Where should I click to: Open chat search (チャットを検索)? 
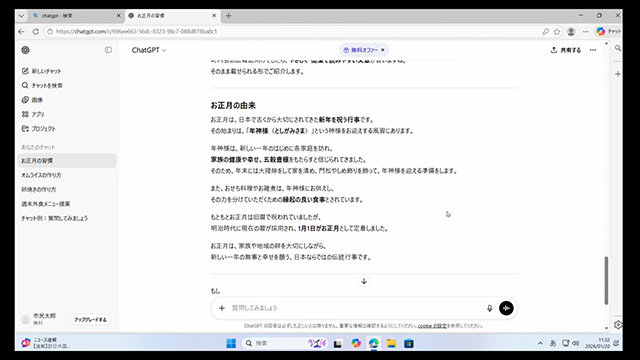pyautogui.click(x=42, y=85)
